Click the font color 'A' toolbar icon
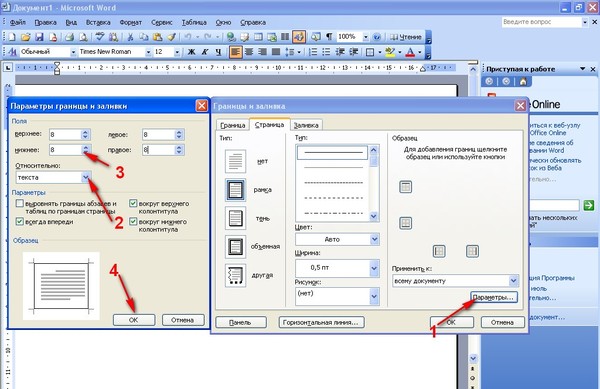This screenshot has height=389, width=600. (x=410, y=52)
